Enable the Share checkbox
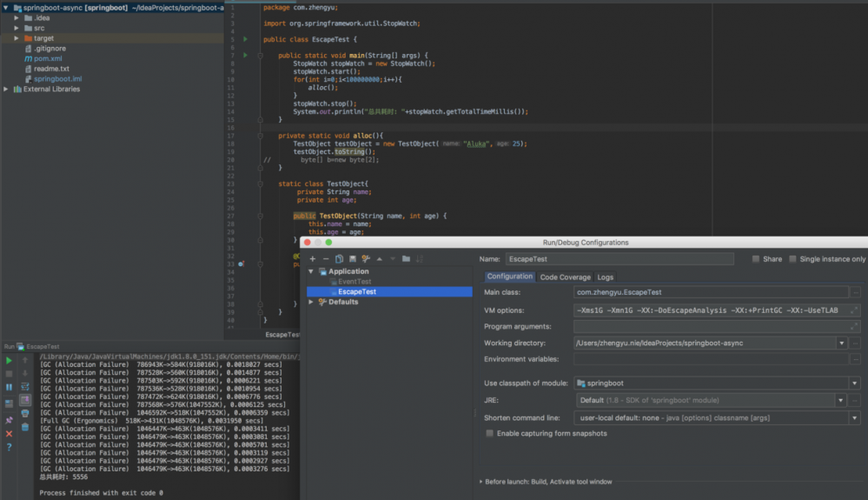Image resolution: width=868 pixels, height=500 pixels. point(756,259)
